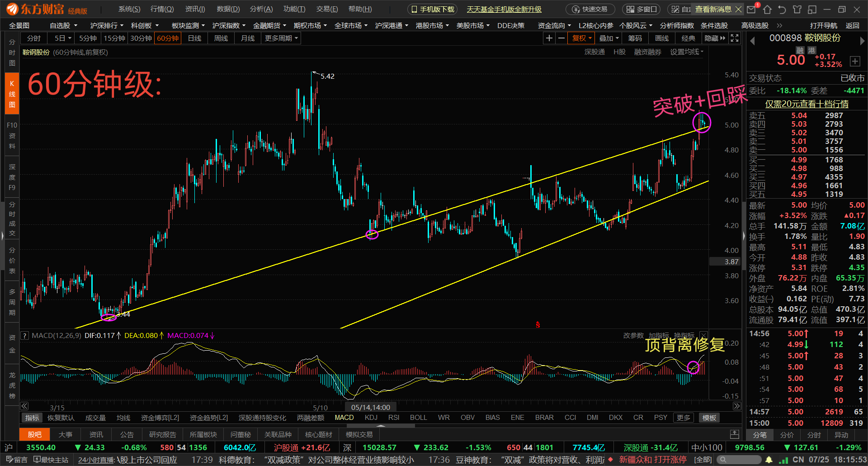Screen dimensions: 868x466
Task: Open the notification bell icon in status bar
Action: tap(769, 460)
